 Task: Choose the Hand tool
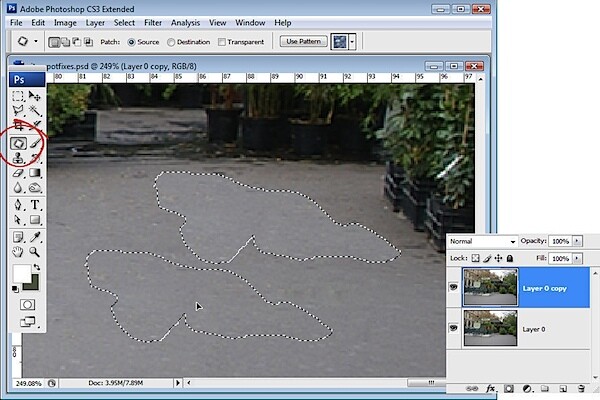tap(18, 252)
